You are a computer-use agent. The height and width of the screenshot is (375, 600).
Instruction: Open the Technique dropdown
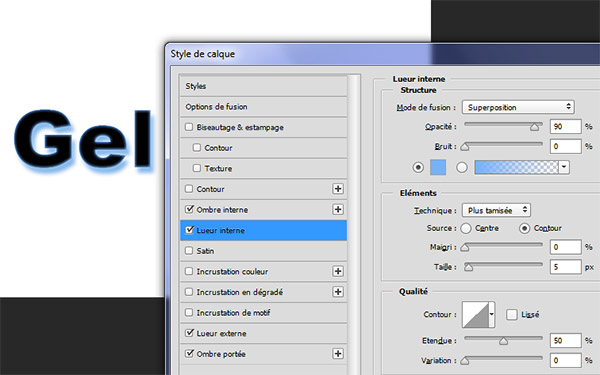496,210
